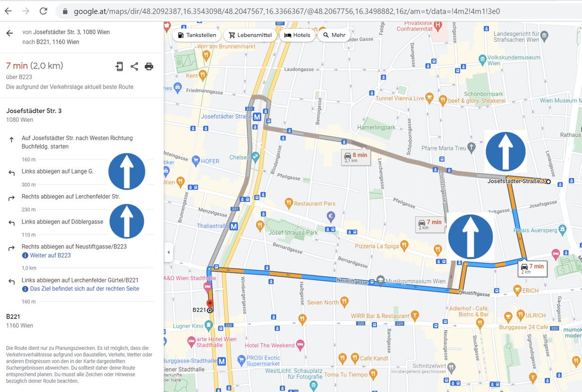Click the HOFER shopping marker

coord(195,161)
